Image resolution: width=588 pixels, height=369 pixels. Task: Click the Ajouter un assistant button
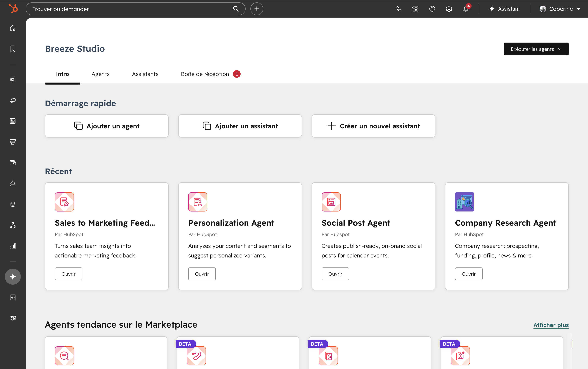pos(240,126)
